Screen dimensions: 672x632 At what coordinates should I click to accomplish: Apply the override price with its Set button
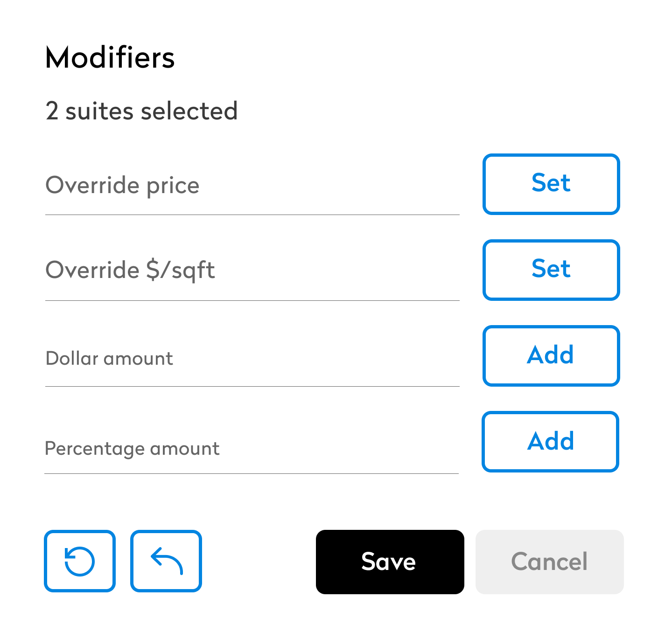[x=551, y=184]
